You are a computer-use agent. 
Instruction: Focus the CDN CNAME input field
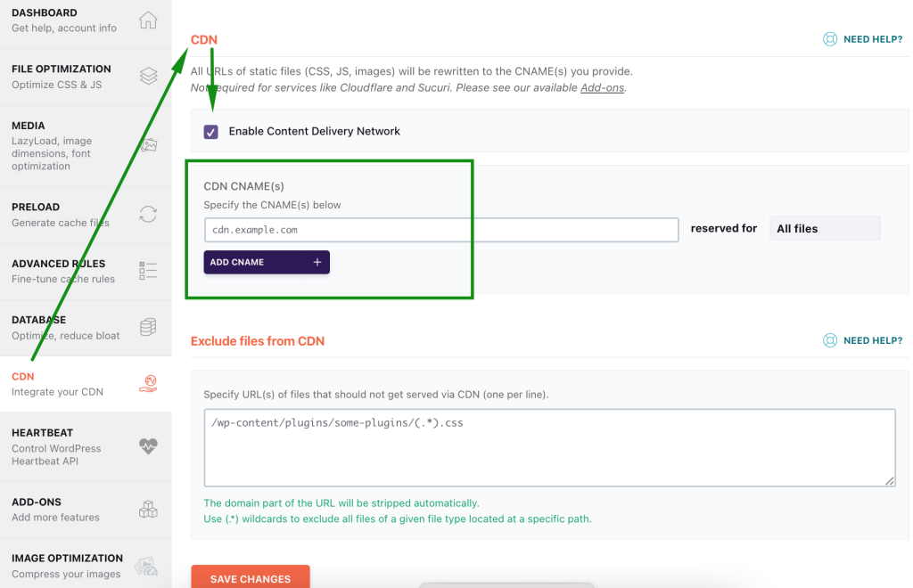[441, 230]
